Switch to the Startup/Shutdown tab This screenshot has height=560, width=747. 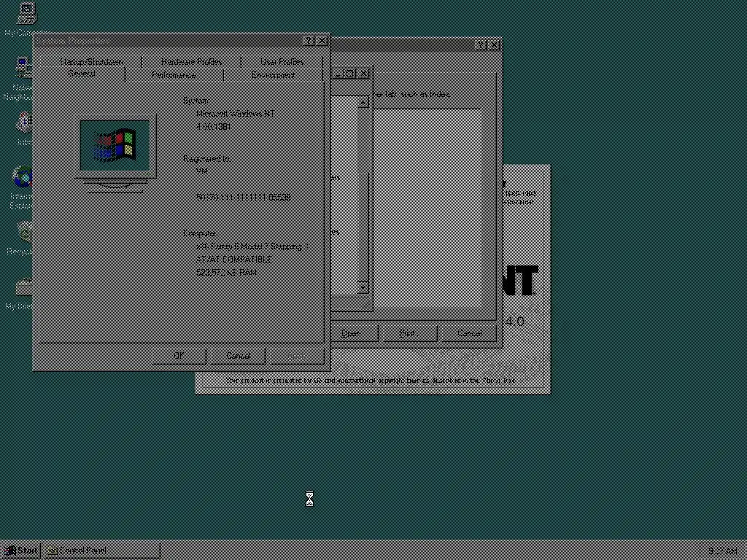(x=91, y=63)
